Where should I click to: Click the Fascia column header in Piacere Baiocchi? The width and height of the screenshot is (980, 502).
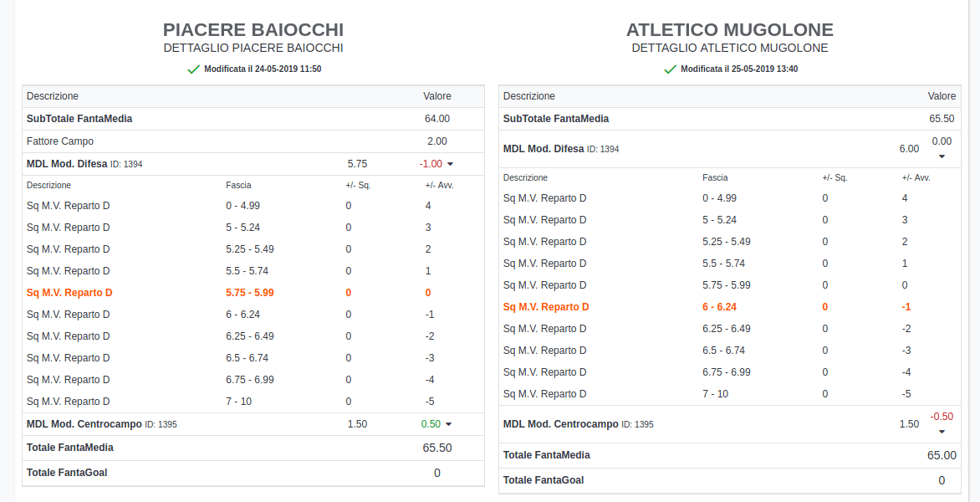coord(238,185)
